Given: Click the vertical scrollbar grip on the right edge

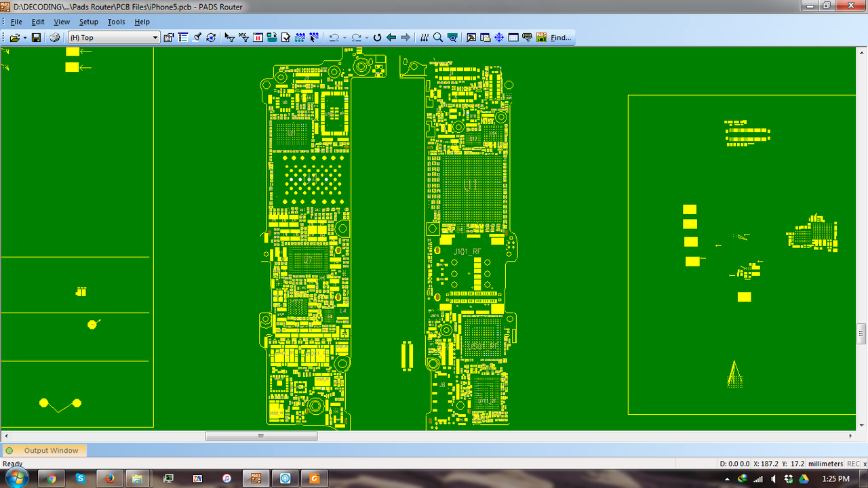Looking at the screenshot, I should [862, 333].
